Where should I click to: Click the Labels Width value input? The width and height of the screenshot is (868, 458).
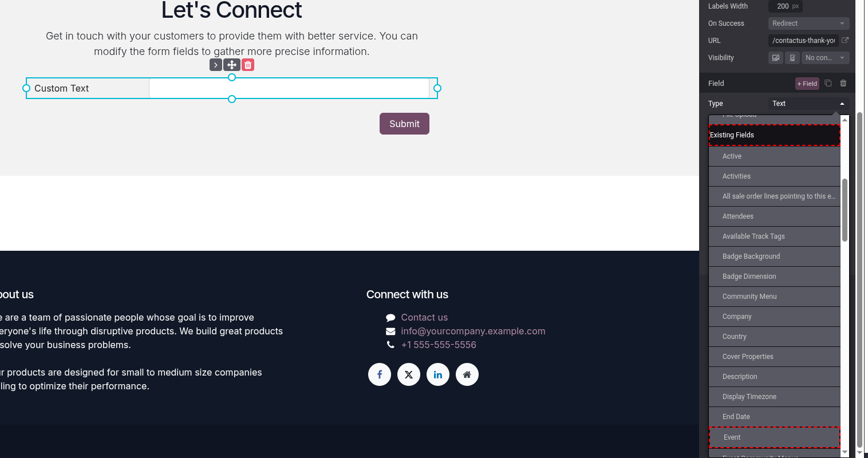click(785, 6)
